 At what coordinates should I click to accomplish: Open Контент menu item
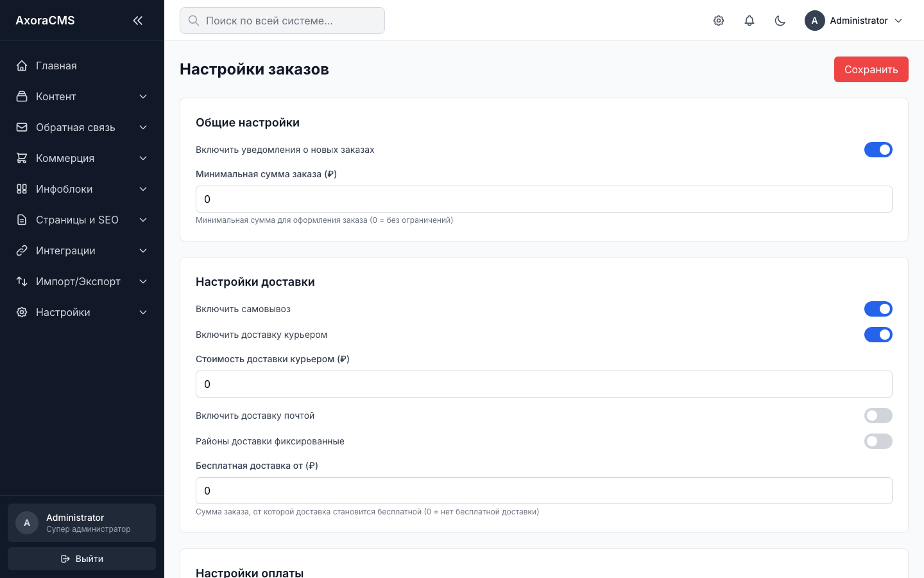tap(82, 96)
